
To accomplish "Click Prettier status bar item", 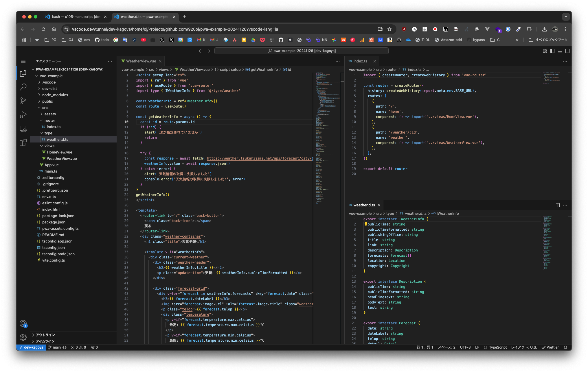I will click(550, 347).
